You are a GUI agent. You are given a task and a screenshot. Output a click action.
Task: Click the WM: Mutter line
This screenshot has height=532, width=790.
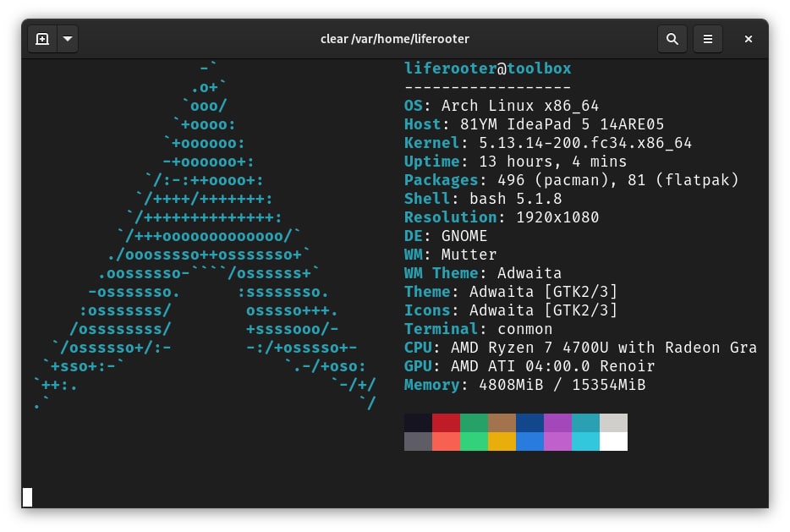[451, 255]
